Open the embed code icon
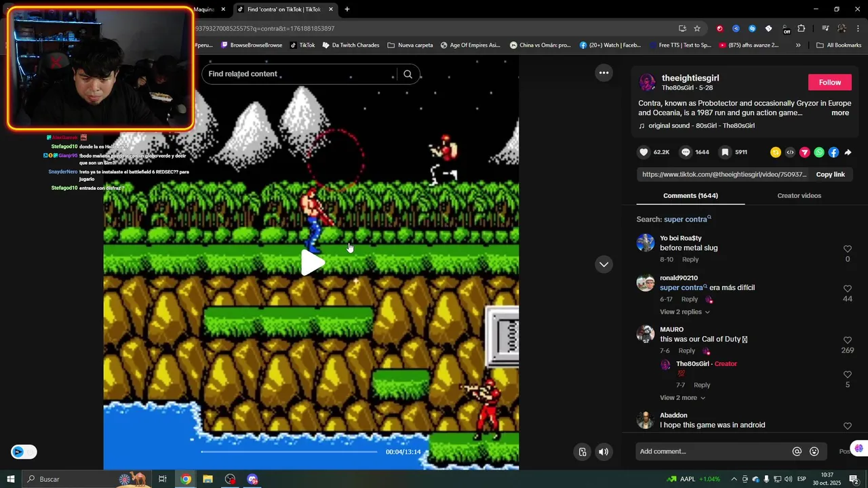This screenshot has height=488, width=868. tap(790, 152)
